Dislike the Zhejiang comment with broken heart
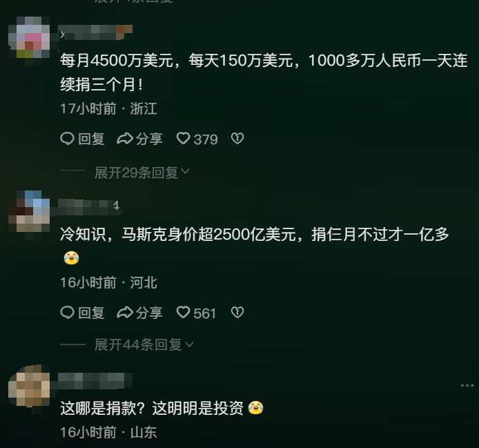The image size is (479, 448). pyautogui.click(x=237, y=139)
